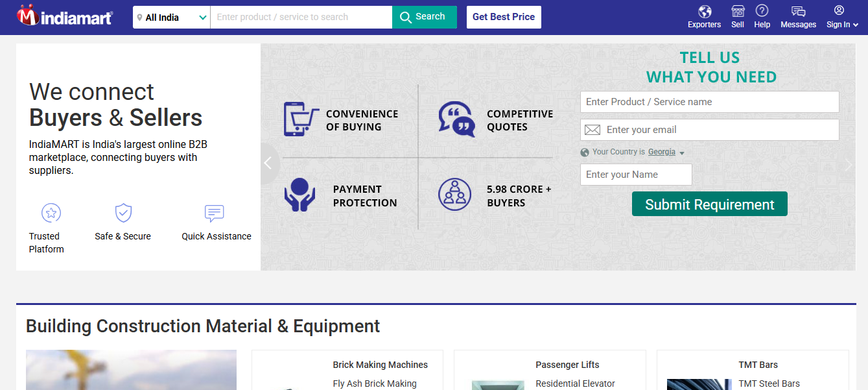Click the Get Best Price button
This screenshot has width=868, height=390.
click(x=504, y=17)
